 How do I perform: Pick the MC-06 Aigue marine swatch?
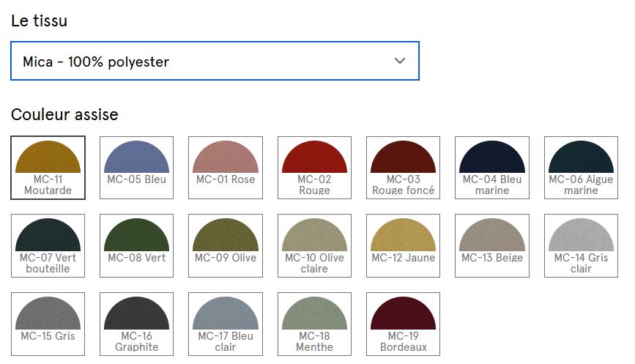[581, 167]
